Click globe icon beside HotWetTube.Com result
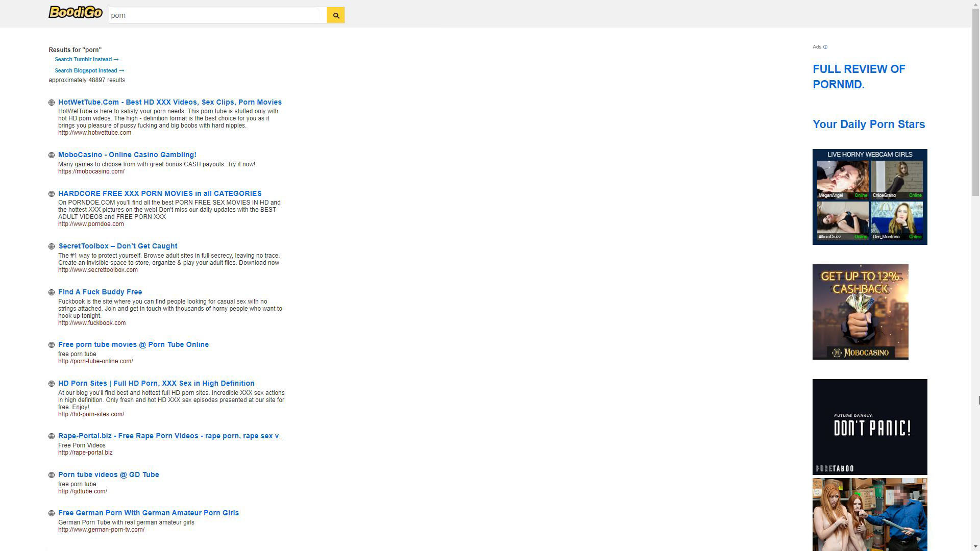 point(52,103)
